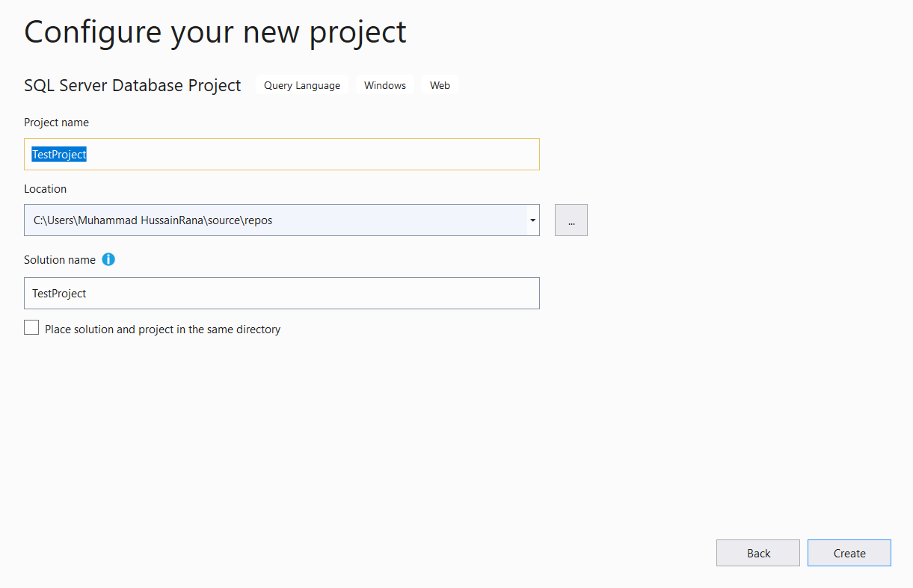Viewport: 913px width, 588px height.
Task: Click inside the Location path field
Action: pyautogui.click(x=262, y=220)
